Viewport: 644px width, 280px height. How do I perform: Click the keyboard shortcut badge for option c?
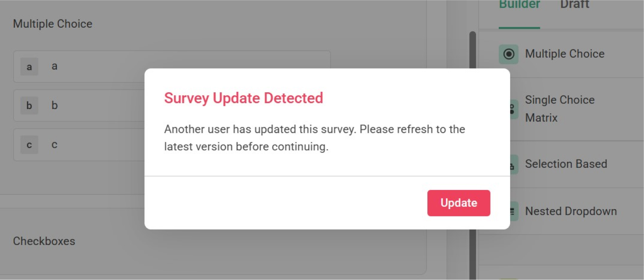pos(29,145)
